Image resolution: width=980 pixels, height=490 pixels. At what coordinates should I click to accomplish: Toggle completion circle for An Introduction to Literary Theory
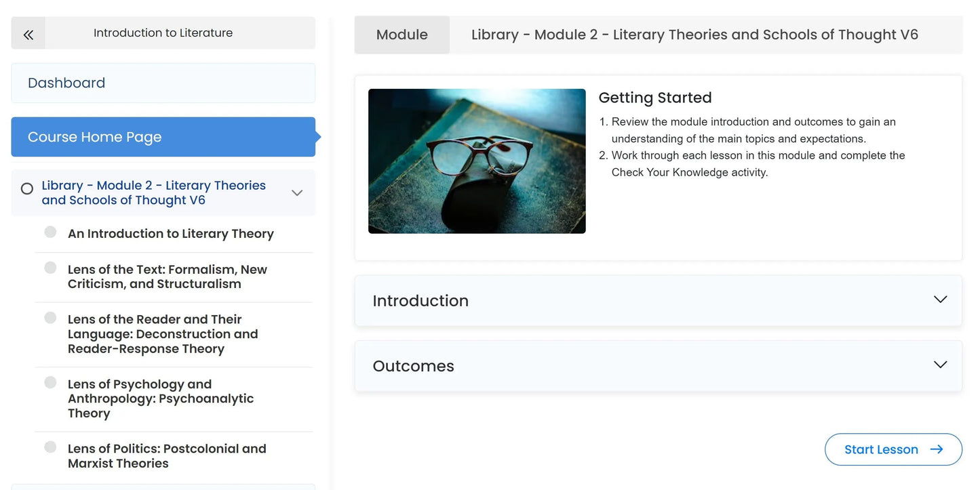point(50,232)
